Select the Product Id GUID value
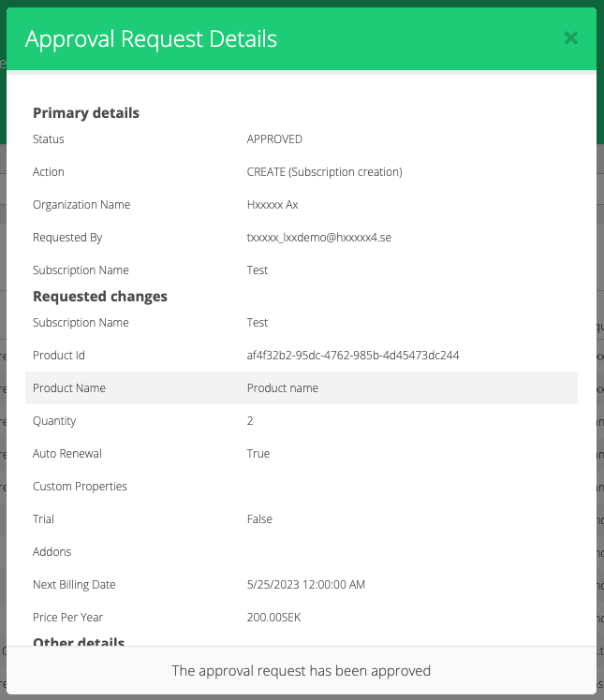 click(x=352, y=356)
